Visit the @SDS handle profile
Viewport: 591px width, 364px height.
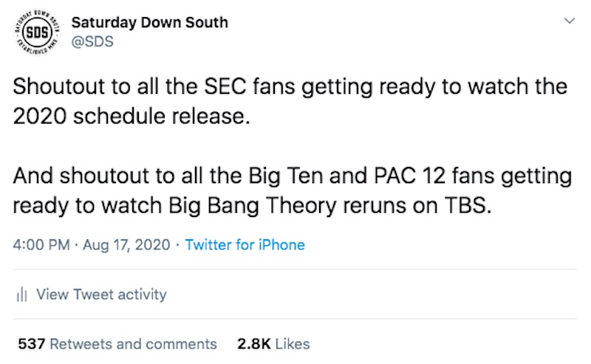pyautogui.click(x=92, y=41)
